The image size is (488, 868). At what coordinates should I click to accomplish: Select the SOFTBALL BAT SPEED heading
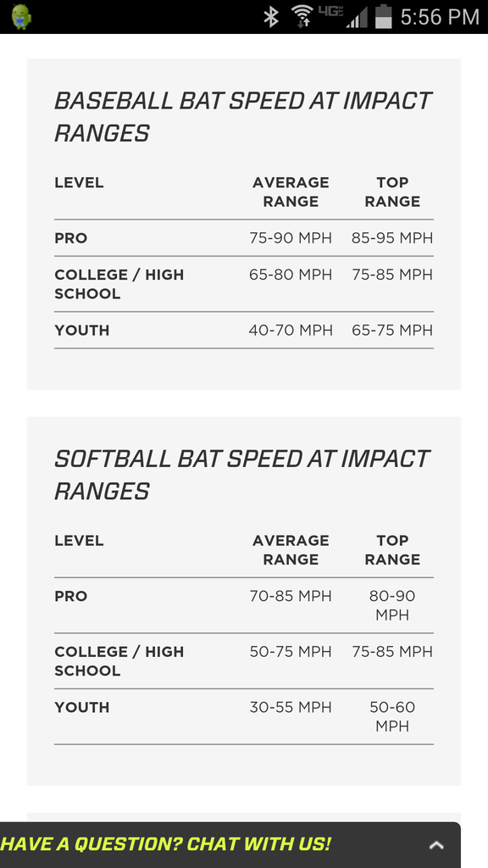pyautogui.click(x=243, y=475)
